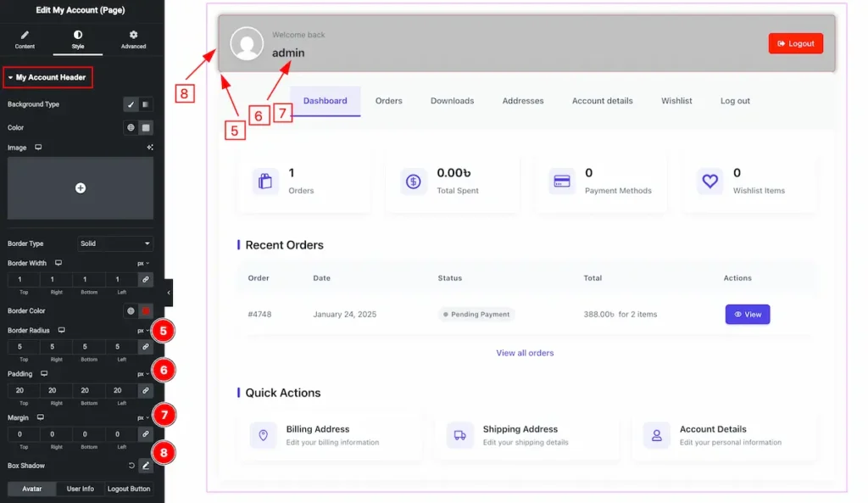Toggle linked values for Margin
Screen dimensions: 868x503
point(146,434)
